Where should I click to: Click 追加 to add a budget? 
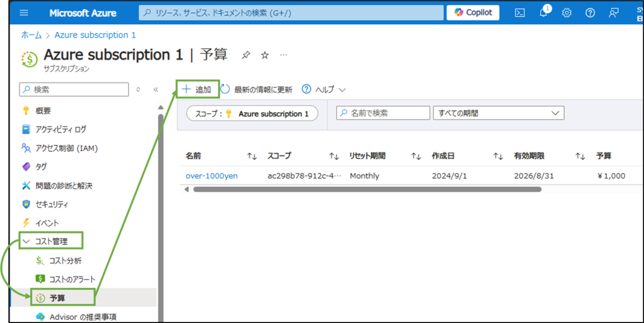(x=197, y=90)
